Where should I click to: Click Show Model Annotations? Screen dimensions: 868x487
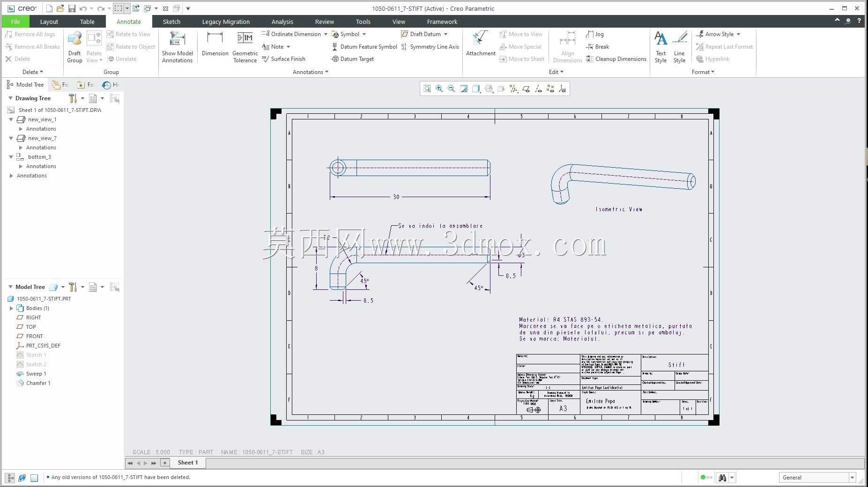(x=178, y=47)
